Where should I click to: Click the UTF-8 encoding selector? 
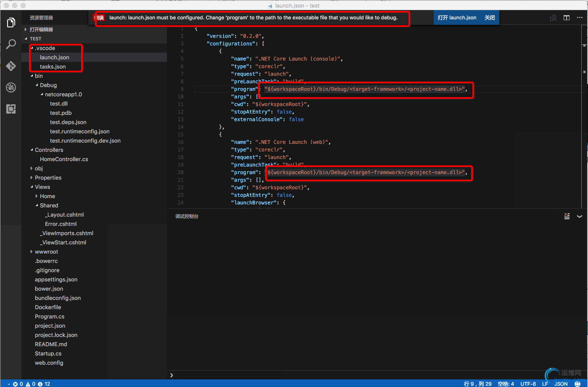point(528,384)
